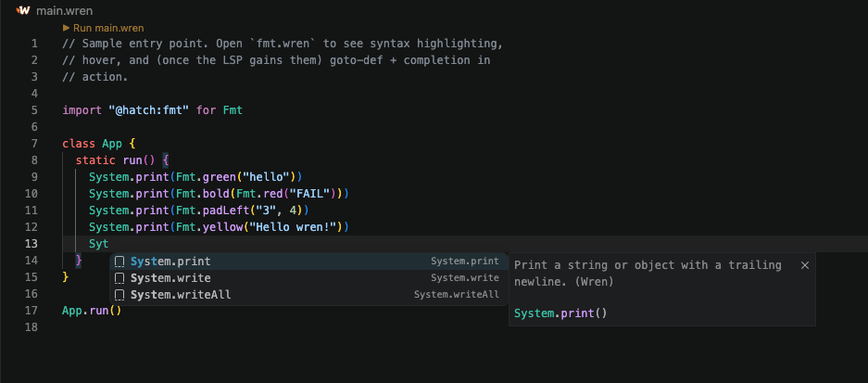Click the right-side System.writeAll detail label

pyautogui.click(x=457, y=295)
